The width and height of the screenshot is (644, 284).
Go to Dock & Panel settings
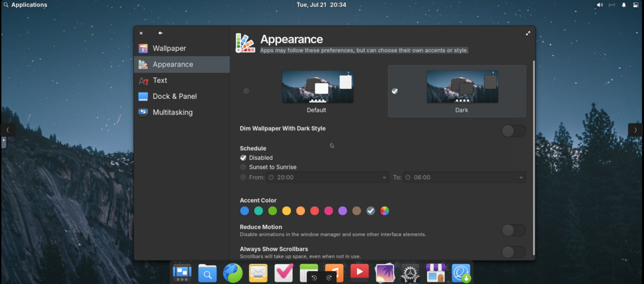click(181, 97)
